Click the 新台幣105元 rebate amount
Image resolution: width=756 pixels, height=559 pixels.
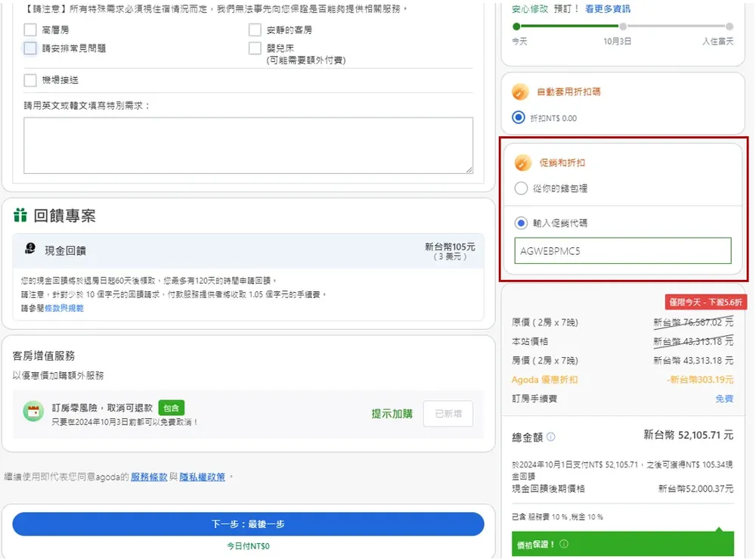click(450, 247)
